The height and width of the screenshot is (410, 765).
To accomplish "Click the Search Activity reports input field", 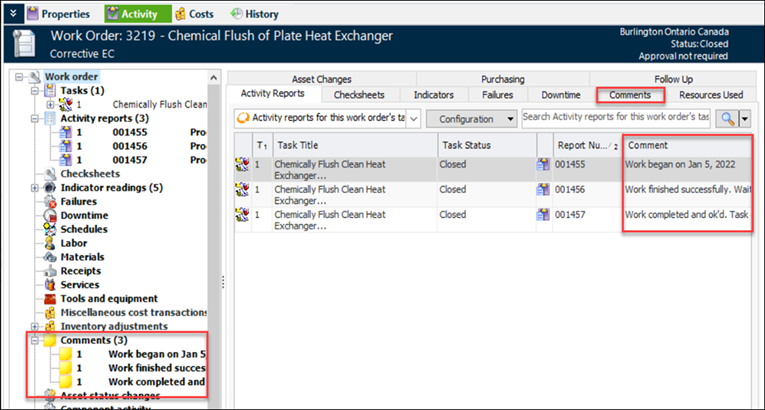I will (616, 118).
